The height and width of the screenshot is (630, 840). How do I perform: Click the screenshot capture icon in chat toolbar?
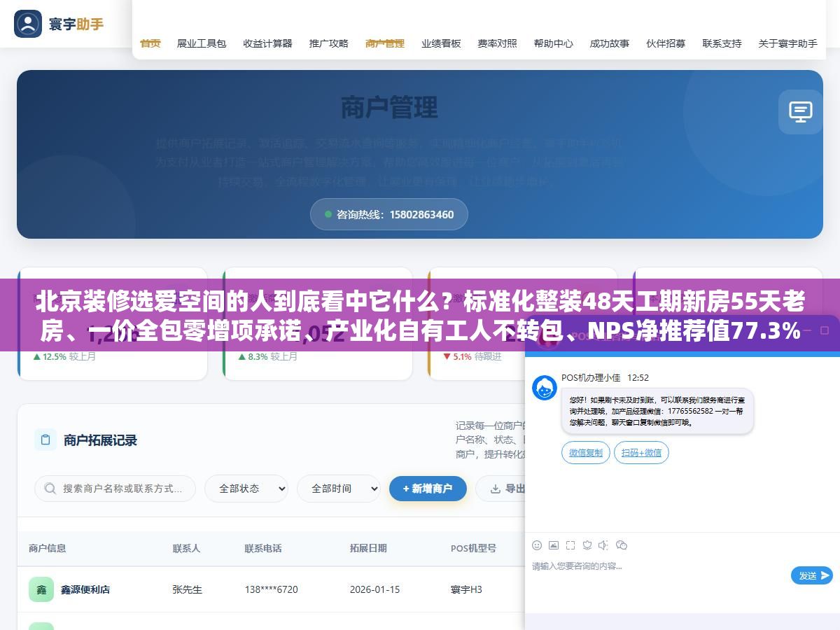tap(570, 545)
